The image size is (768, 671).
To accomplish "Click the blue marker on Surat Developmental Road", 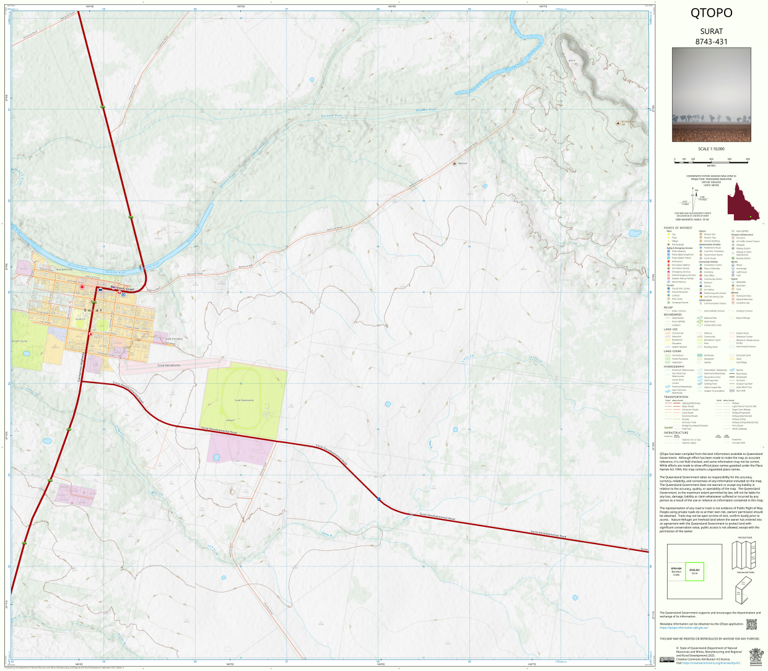I will (379, 499).
